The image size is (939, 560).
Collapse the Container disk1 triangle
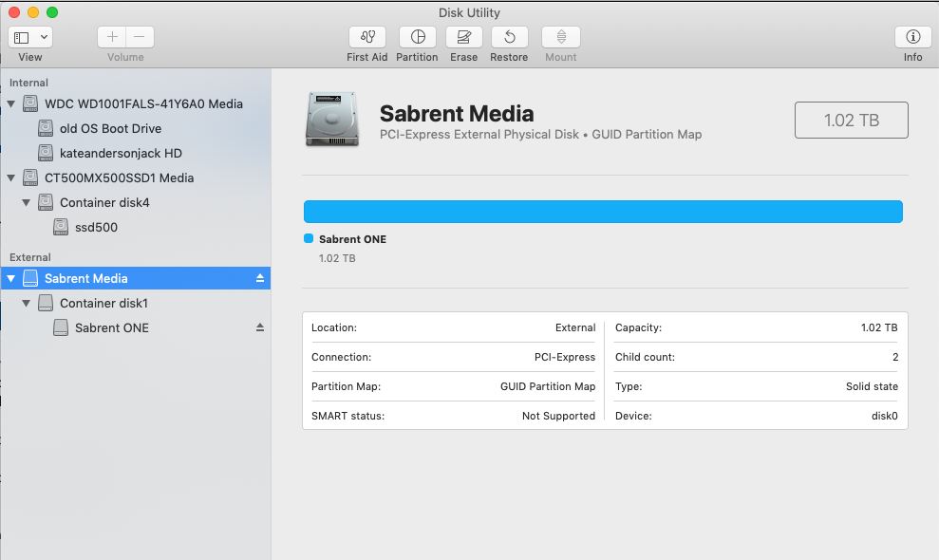click(26, 303)
